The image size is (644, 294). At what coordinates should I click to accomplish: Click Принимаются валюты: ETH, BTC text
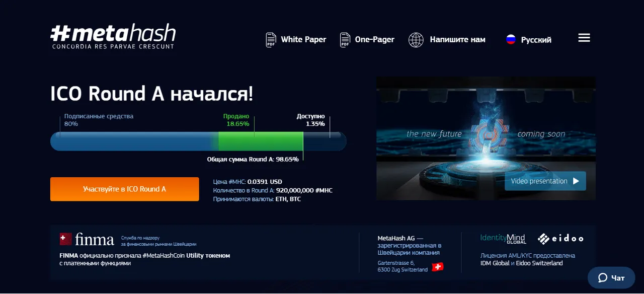(x=257, y=199)
